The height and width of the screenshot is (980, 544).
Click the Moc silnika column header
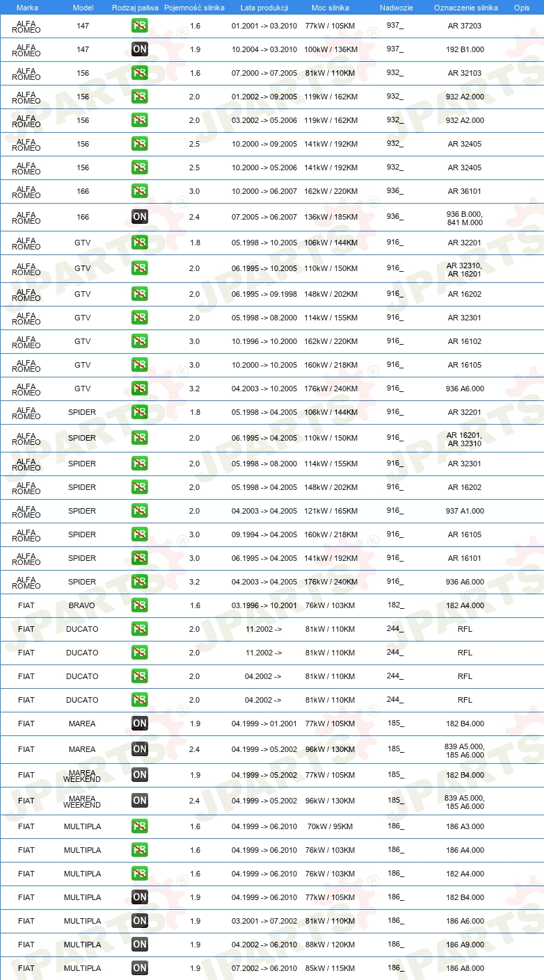pyautogui.click(x=330, y=7)
